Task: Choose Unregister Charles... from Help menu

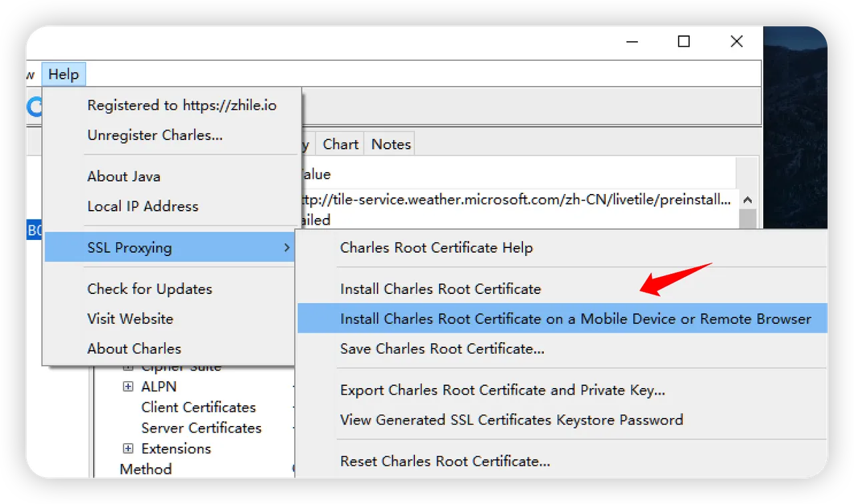Action: [155, 135]
